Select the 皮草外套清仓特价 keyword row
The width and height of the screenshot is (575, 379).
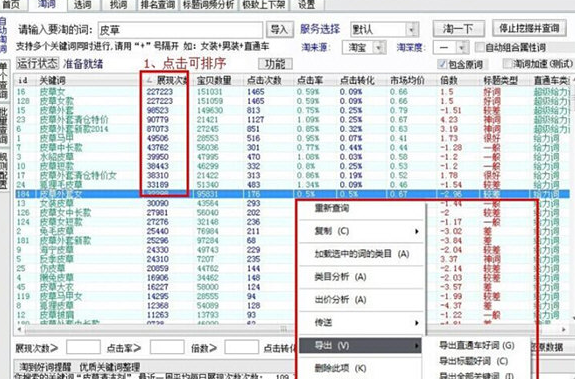(292, 119)
